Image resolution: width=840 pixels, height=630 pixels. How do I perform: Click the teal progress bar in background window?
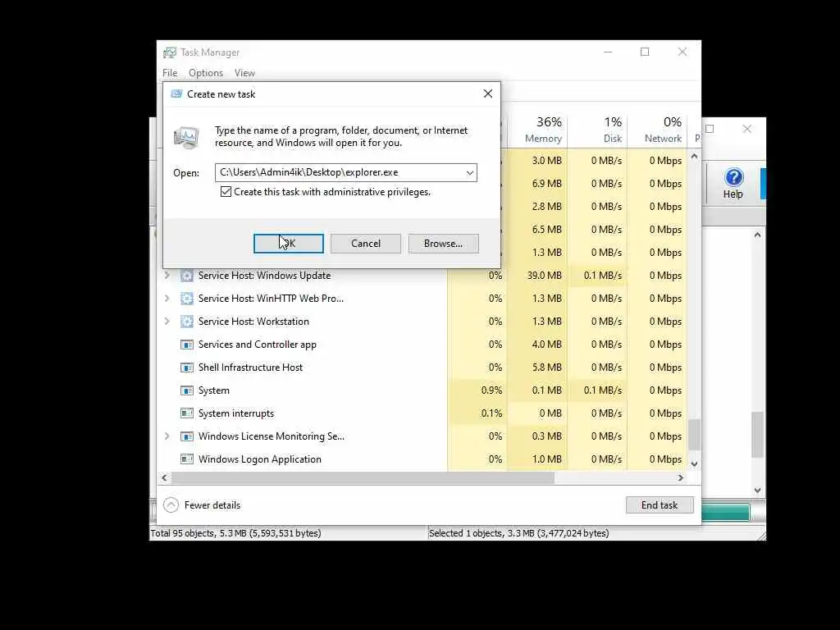[725, 512]
